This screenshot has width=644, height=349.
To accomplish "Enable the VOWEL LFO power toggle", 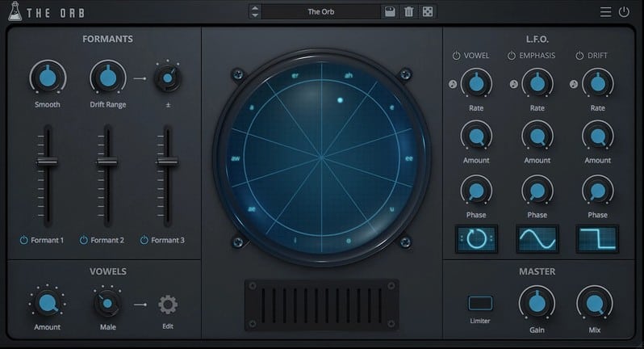I will click(456, 56).
